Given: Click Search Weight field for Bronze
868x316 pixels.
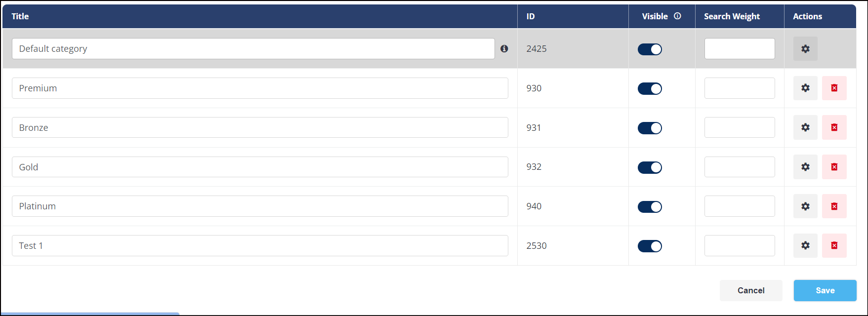Looking at the screenshot, I should tap(740, 127).
